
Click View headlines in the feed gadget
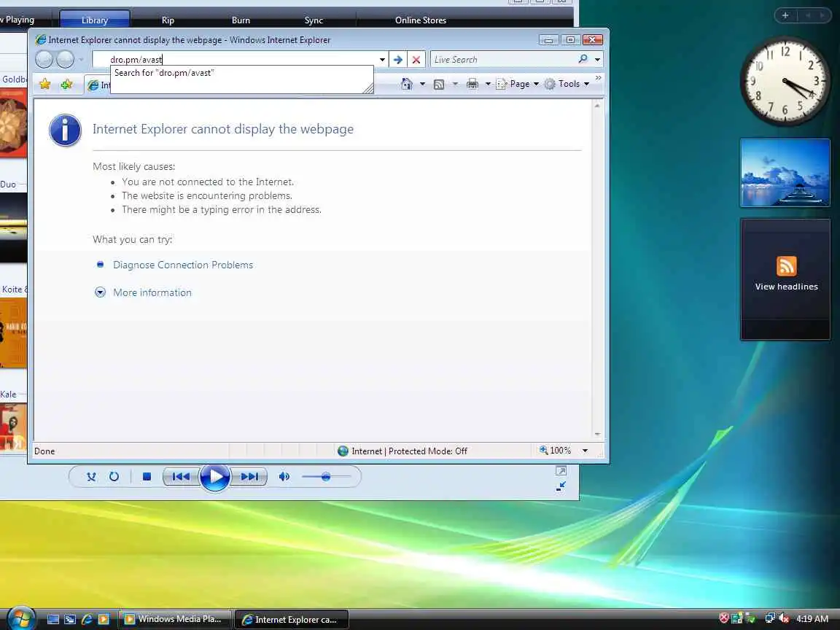(786, 287)
